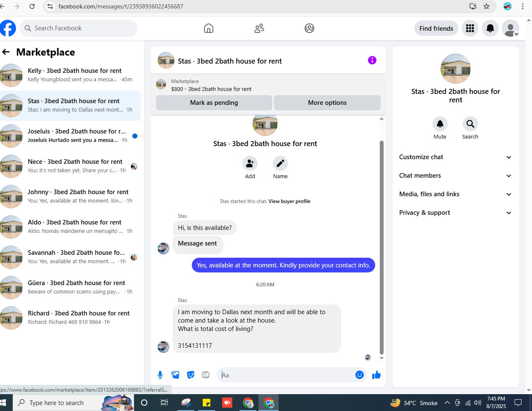Viewport: 532px width, 411px height.
Task: Open the Groups icon in top navigation
Action: [x=309, y=28]
